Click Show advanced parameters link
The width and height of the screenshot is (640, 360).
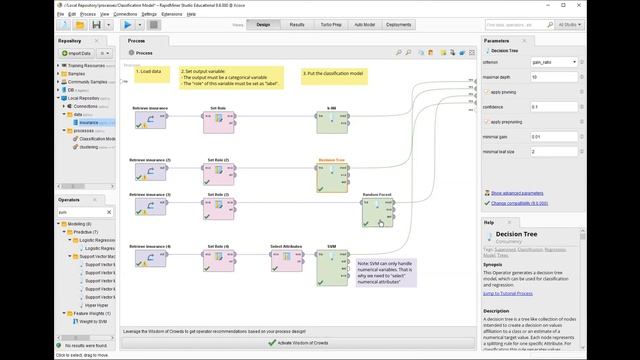point(517,193)
